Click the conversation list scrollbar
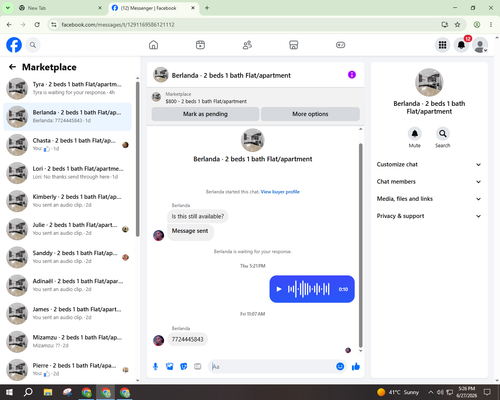 [138, 159]
